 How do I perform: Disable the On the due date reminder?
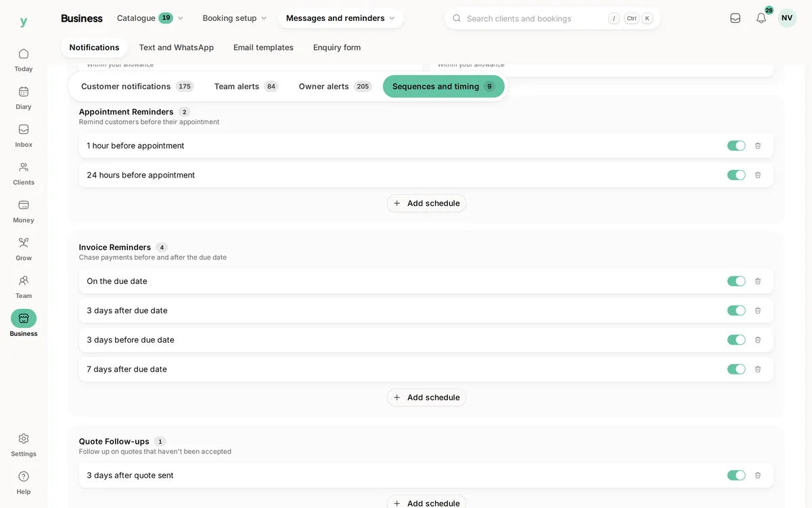click(736, 281)
